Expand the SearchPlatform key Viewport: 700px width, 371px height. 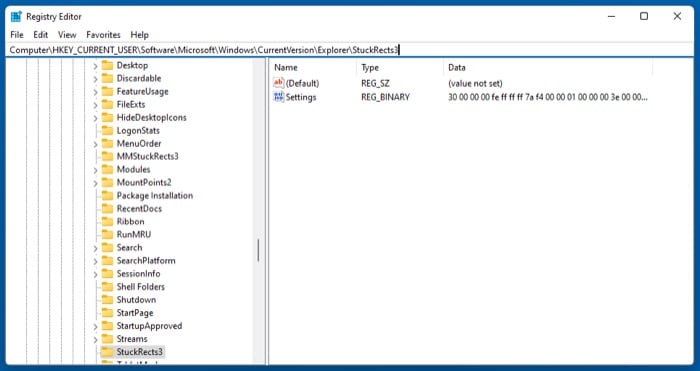pos(95,261)
